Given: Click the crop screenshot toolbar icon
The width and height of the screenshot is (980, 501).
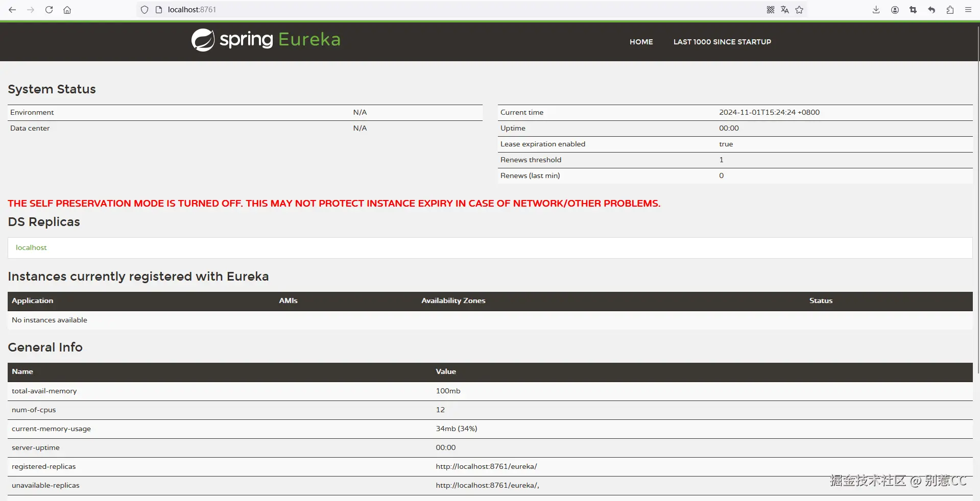Looking at the screenshot, I should (x=913, y=10).
